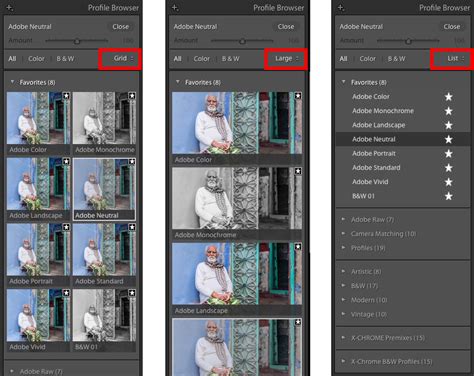Viewport: 474px width, 376px height.
Task: Click star next to Adobe Neutral in list
Action: point(449,139)
